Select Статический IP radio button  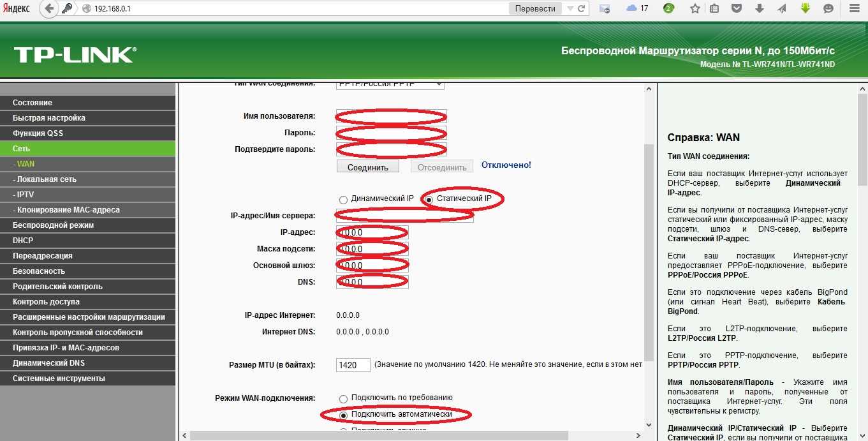(x=429, y=199)
